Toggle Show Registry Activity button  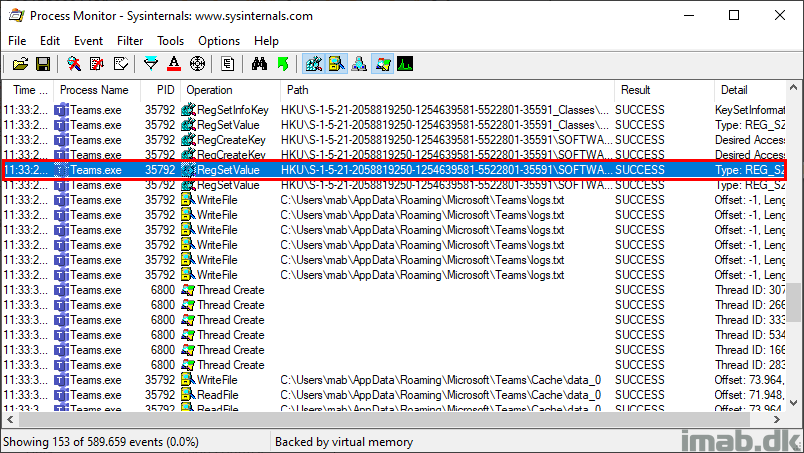click(x=313, y=64)
